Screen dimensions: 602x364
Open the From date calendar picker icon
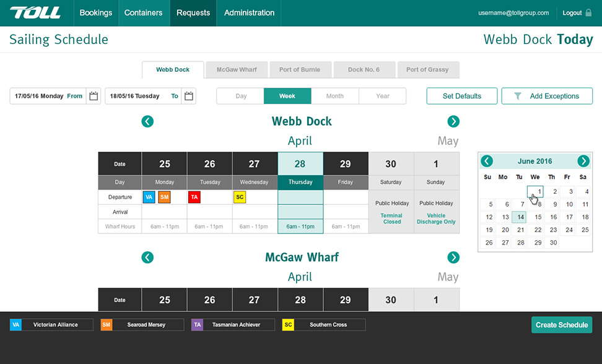94,96
